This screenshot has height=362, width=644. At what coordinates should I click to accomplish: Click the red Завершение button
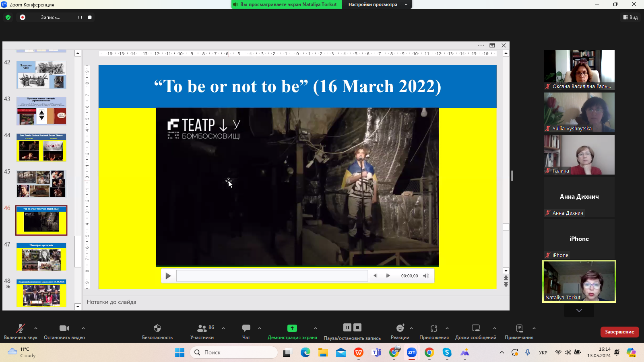(619, 332)
